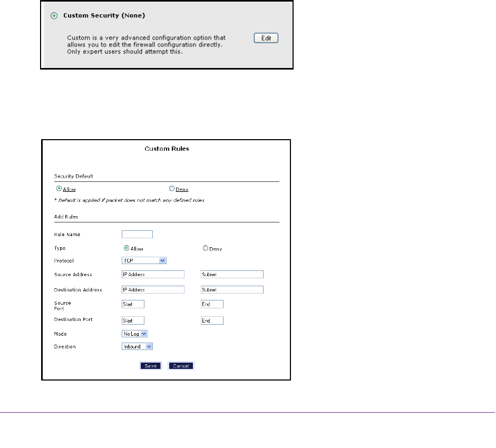This screenshot has width=496, height=448.
Task: Click the Source Address label
Action: pos(73,275)
